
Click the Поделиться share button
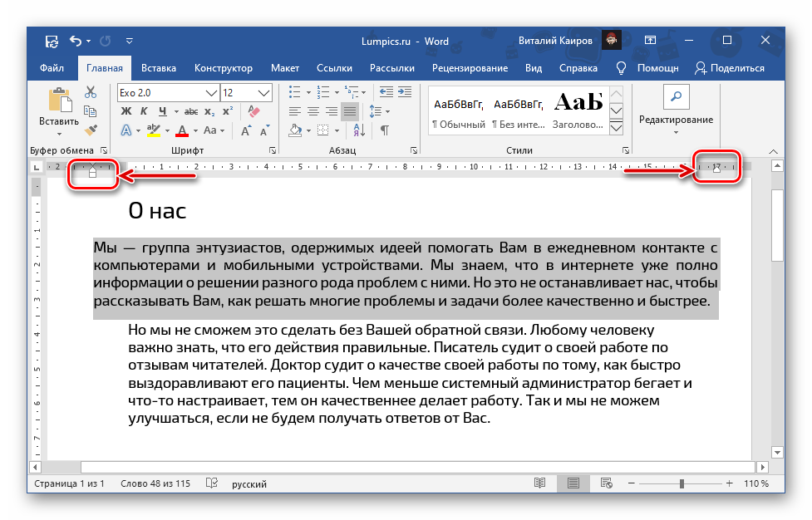(x=729, y=68)
